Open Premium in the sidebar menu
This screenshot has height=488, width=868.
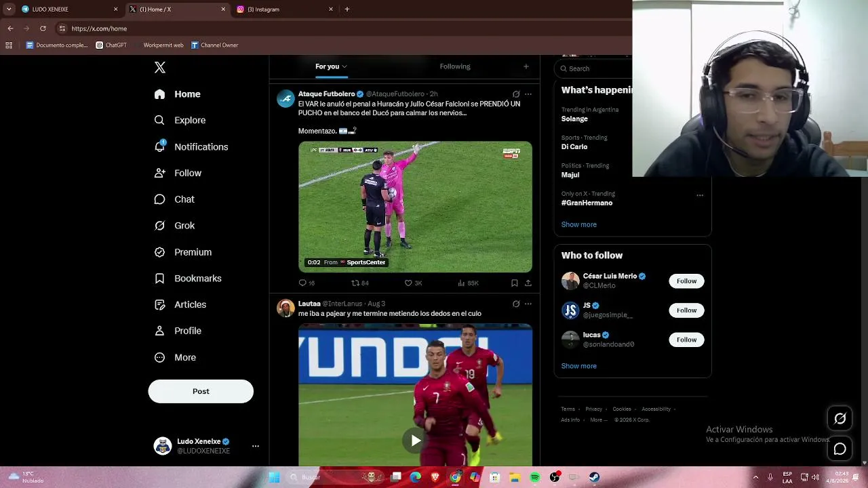[183, 252]
